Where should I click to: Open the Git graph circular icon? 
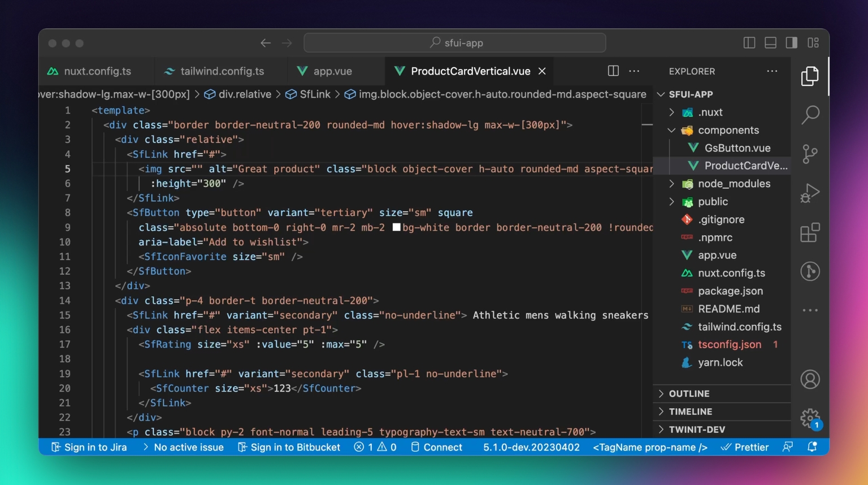[x=810, y=271]
